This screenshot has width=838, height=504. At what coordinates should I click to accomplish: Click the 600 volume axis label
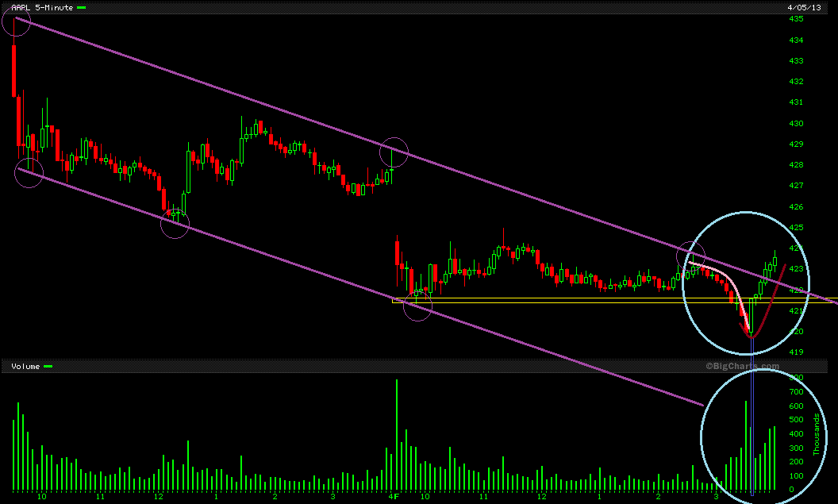click(x=796, y=406)
